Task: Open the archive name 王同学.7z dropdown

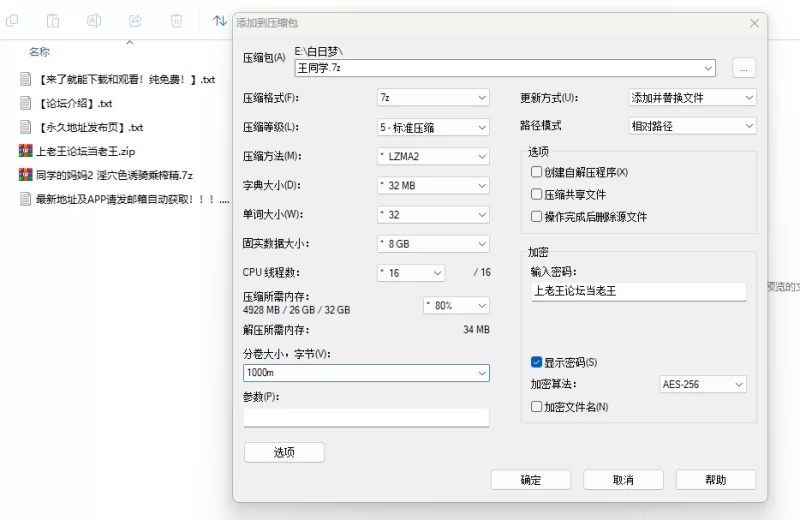Action: [708, 68]
